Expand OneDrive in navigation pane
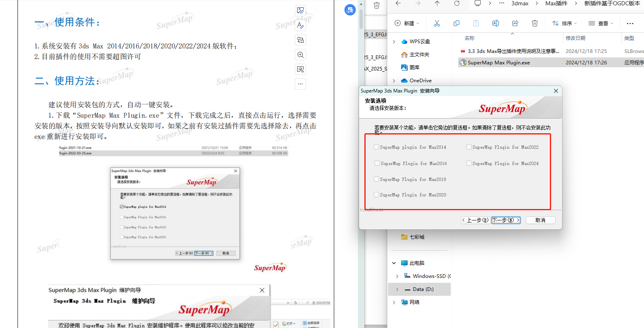 coord(394,81)
